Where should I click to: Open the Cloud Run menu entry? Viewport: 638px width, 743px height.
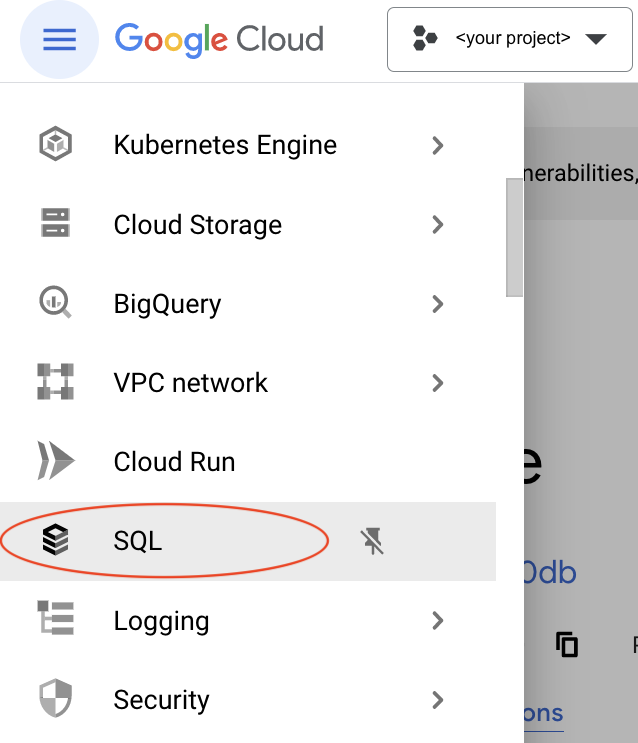174,462
